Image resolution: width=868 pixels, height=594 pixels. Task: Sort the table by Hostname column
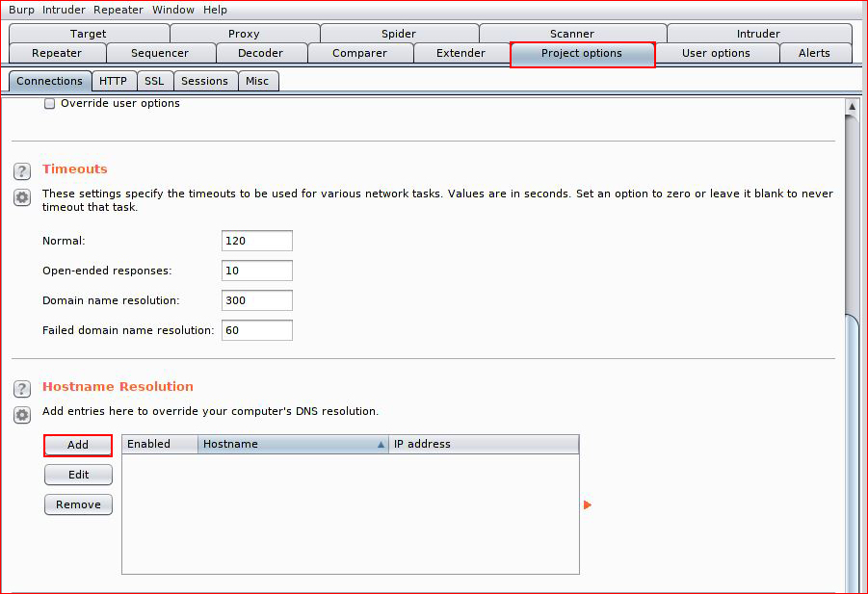293,444
